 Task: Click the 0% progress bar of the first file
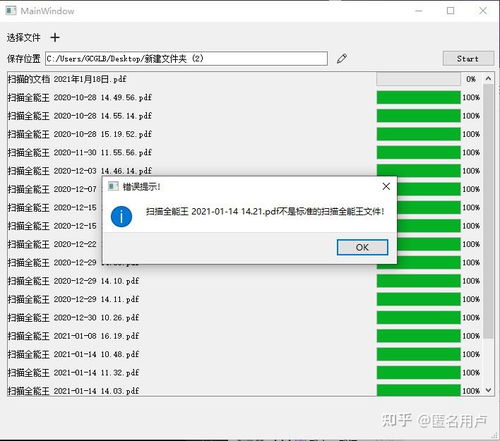click(419, 79)
